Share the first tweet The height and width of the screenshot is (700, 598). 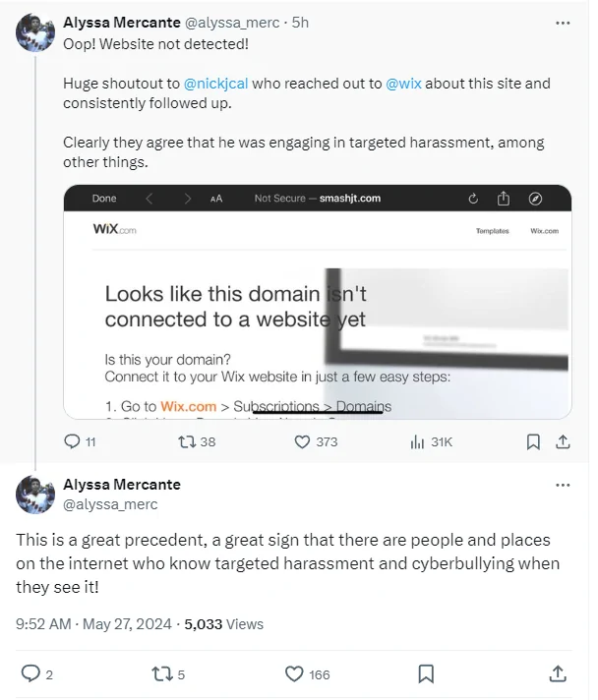click(563, 441)
